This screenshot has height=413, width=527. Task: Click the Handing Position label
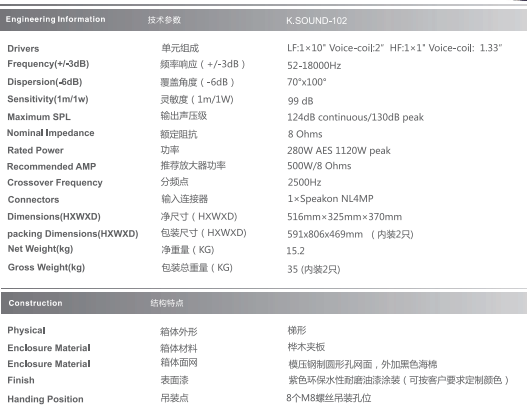click(45, 399)
